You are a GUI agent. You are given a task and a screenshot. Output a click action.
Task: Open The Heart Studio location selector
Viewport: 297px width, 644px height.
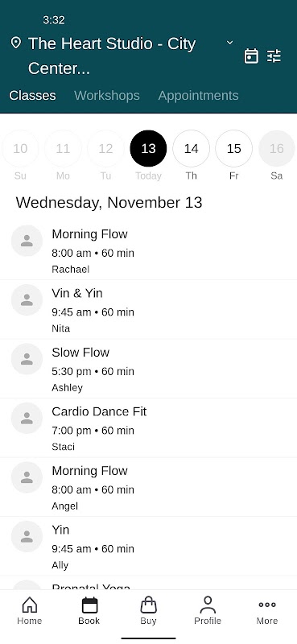pos(112,56)
